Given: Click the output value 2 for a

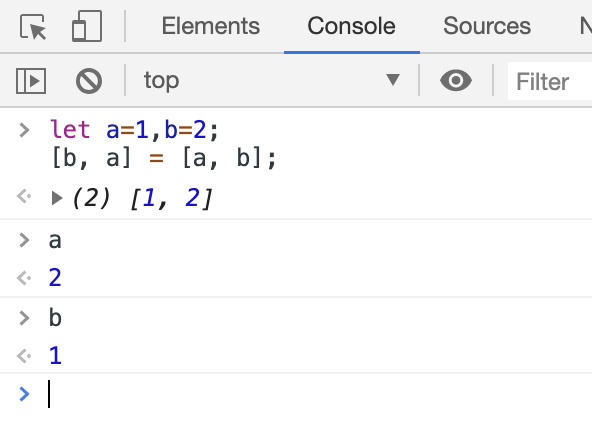Looking at the screenshot, I should pyautogui.click(x=55, y=278).
